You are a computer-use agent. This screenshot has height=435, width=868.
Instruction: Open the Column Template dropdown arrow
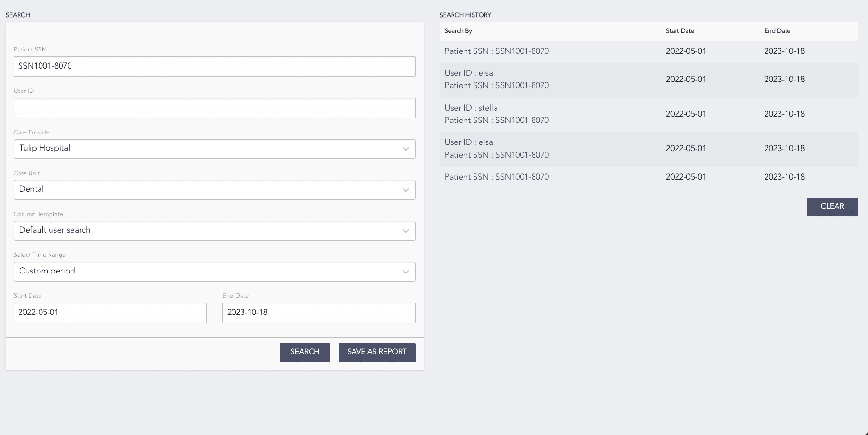(405, 231)
